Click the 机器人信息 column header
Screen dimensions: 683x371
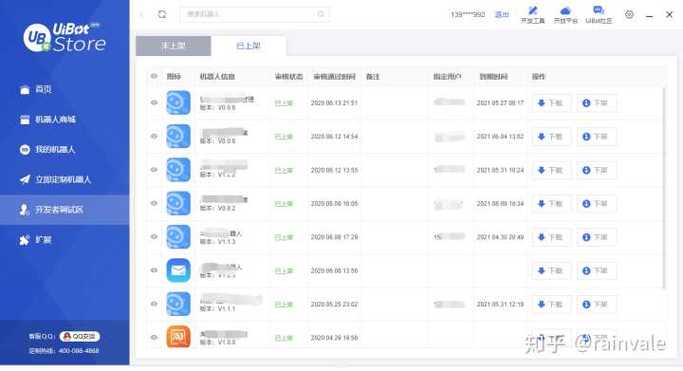point(217,77)
